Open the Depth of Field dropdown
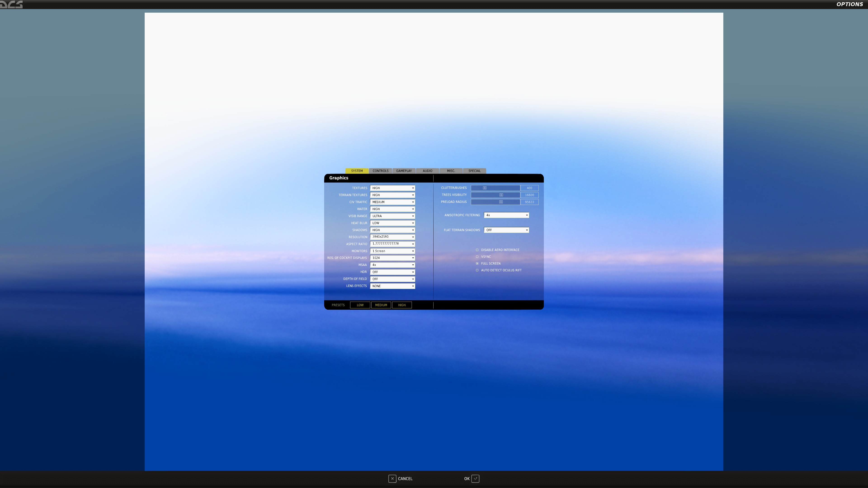Viewport: 868px width, 488px height. [393, 279]
